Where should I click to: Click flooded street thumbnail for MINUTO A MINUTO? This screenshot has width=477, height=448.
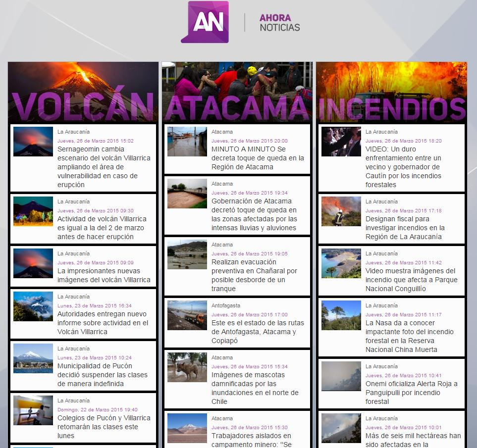pos(187,142)
